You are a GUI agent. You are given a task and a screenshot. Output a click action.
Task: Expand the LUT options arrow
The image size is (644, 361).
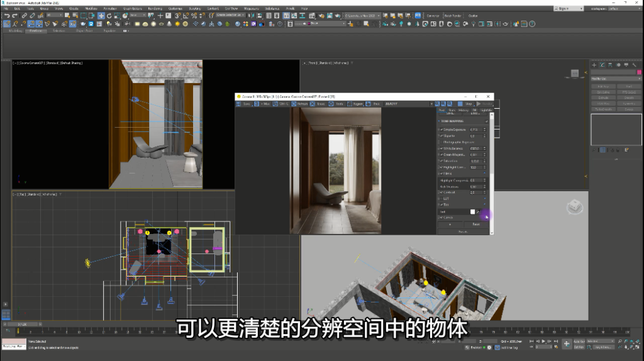tap(485, 199)
